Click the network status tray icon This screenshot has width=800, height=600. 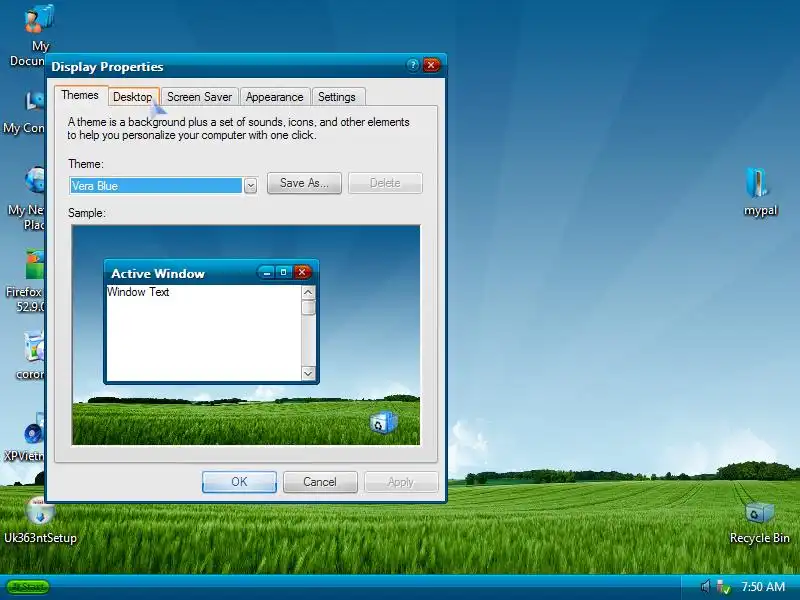(x=723, y=587)
